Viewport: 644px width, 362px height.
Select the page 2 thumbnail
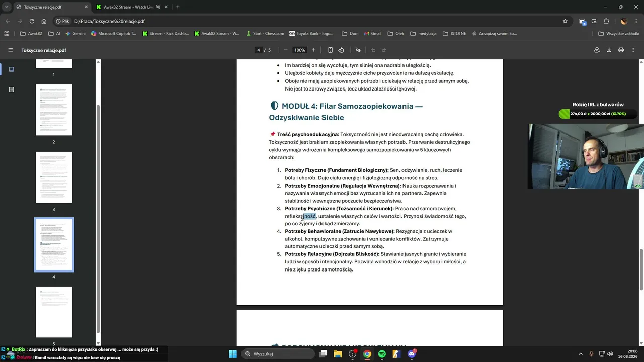(x=54, y=110)
